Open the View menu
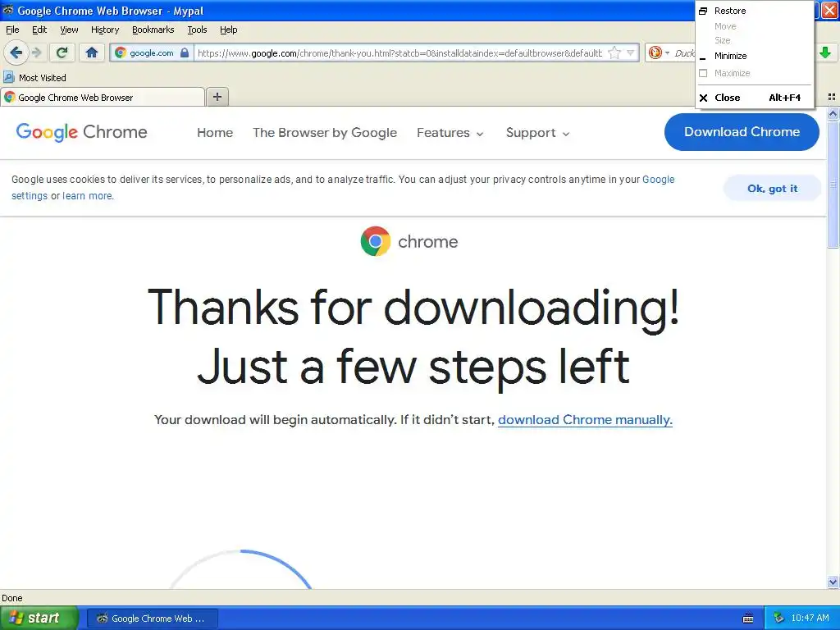 (x=69, y=30)
